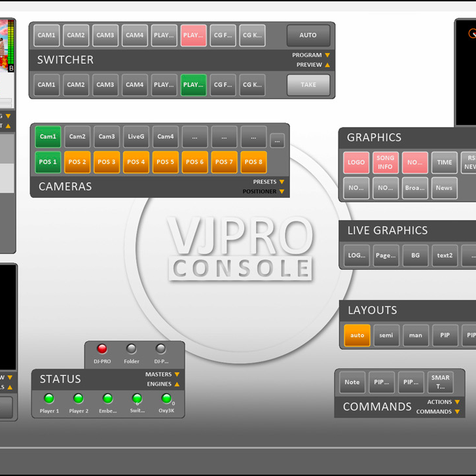Select the green PLAY... preview source
This screenshot has width=476, height=476.
pyautogui.click(x=193, y=84)
